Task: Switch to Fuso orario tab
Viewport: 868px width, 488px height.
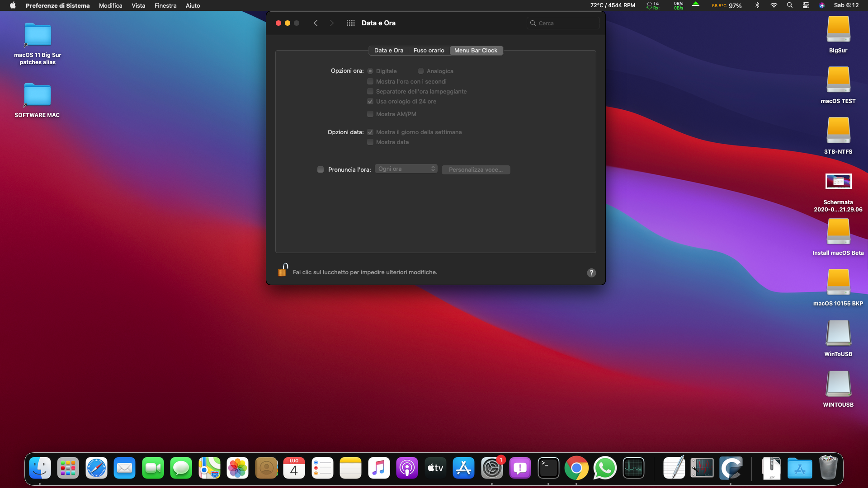Action: 429,50
